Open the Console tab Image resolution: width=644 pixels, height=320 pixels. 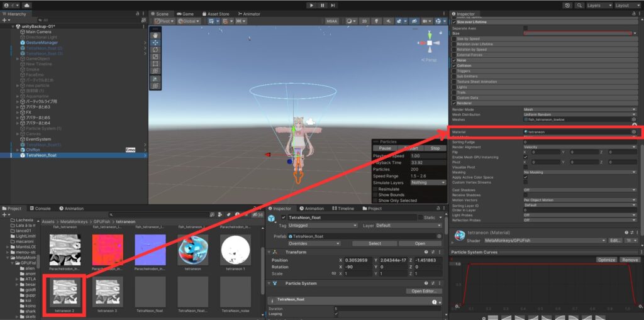point(42,208)
